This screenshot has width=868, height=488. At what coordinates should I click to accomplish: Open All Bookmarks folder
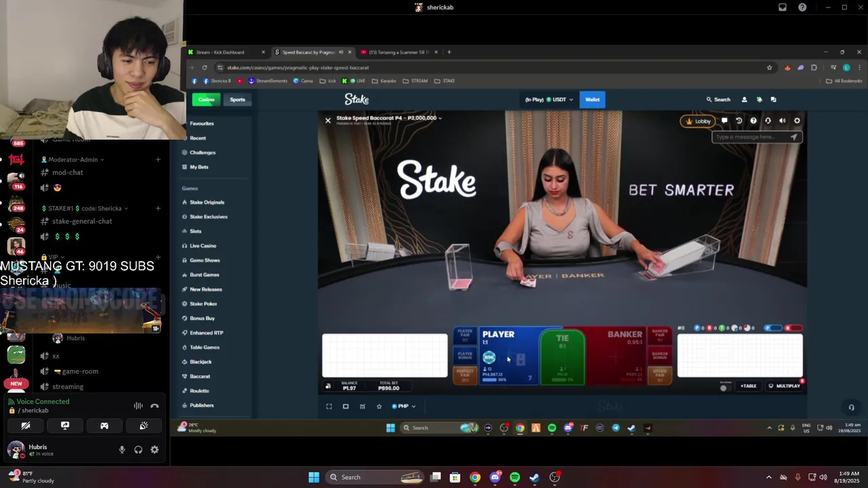(x=844, y=81)
